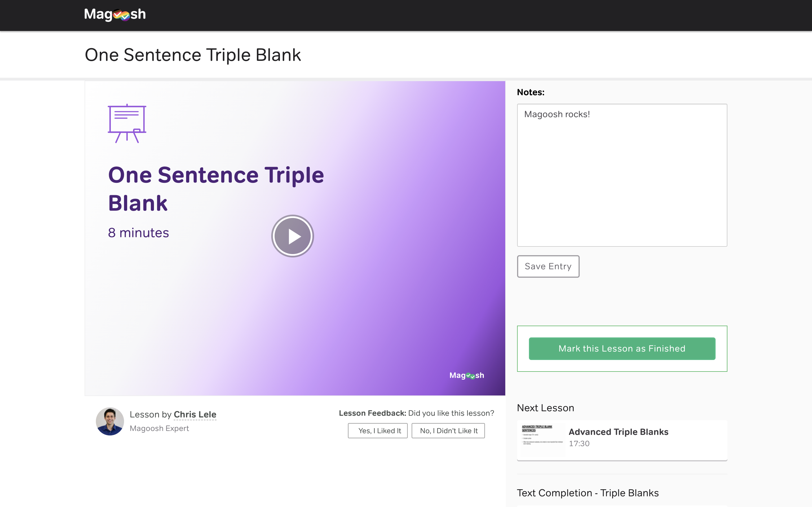812x507 pixels.
Task: Play the One Sentence Triple Blank video
Action: pos(292,236)
